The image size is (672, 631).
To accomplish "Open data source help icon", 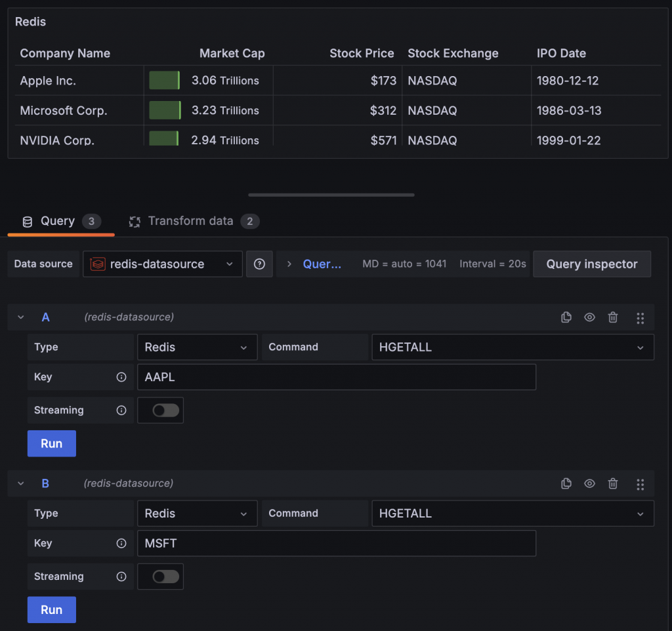I will (259, 264).
